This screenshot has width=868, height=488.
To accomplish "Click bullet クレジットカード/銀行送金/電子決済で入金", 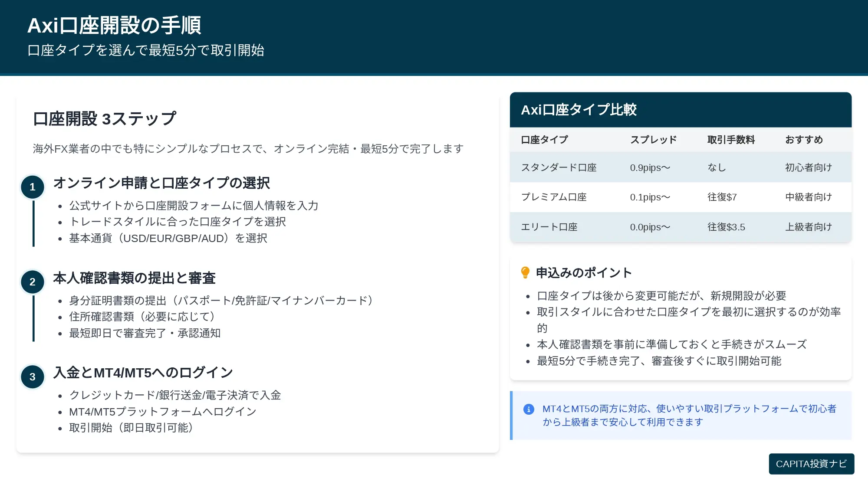I will 175,395.
